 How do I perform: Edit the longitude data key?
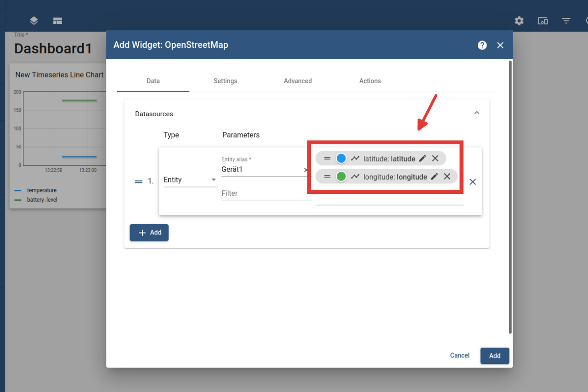434,176
